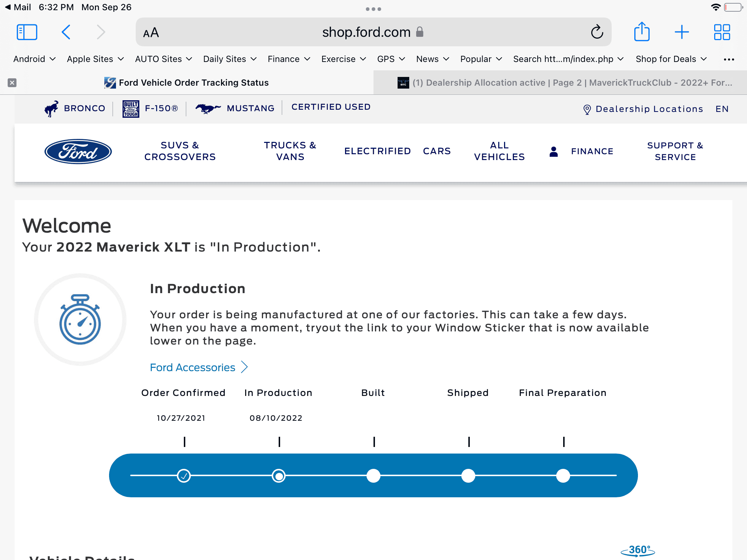
Task: Select the Ford Vehicle Order Tracking Status tab
Action: pyautogui.click(x=187, y=83)
